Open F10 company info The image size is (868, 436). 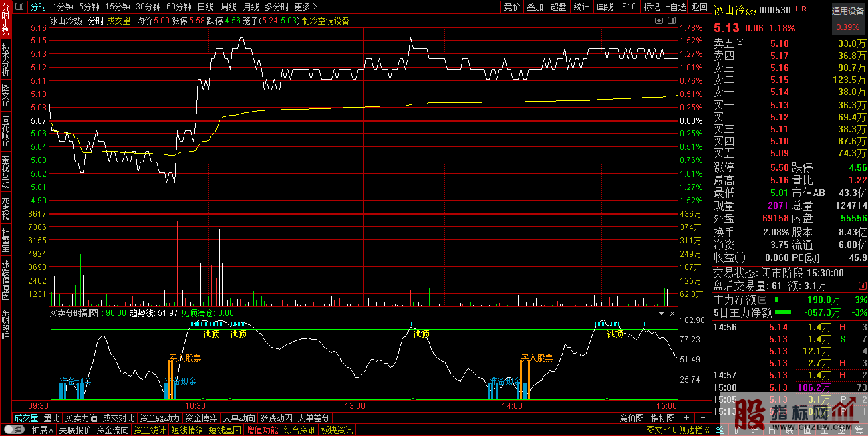[629, 7]
